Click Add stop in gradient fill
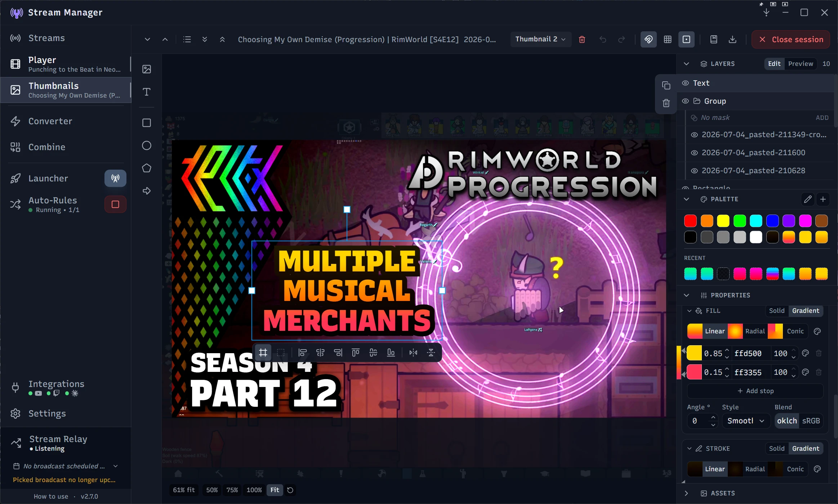Image resolution: width=838 pixels, height=504 pixels. click(x=755, y=391)
